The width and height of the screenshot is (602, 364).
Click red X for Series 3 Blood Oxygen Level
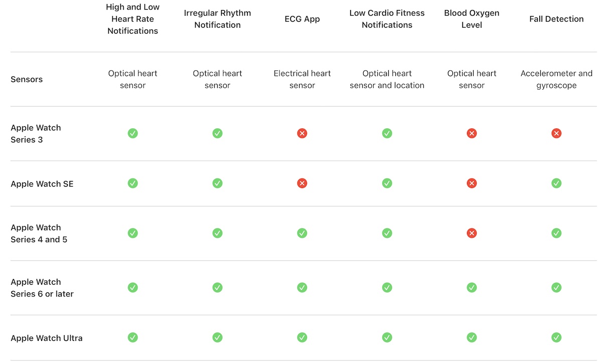472,133
